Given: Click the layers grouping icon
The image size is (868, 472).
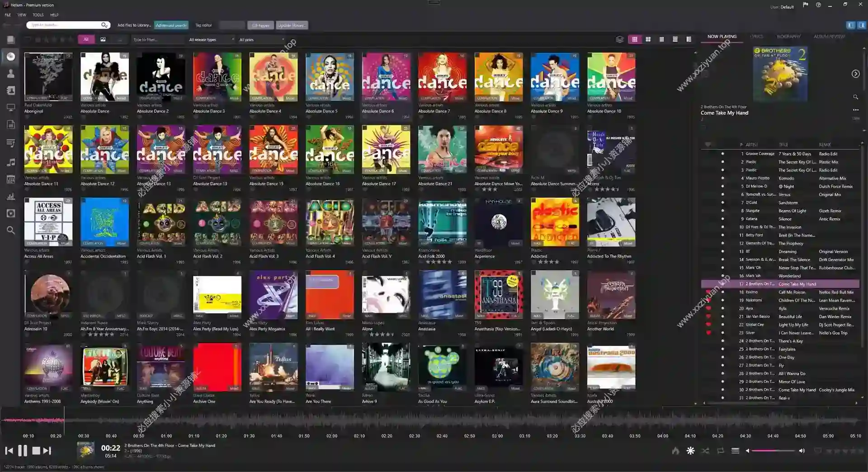Looking at the screenshot, I should click(620, 39).
